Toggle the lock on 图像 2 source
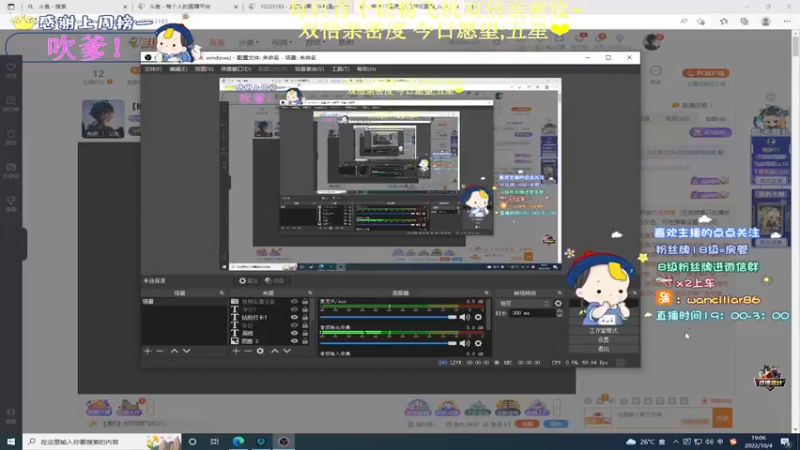The image size is (800, 450). click(x=305, y=341)
